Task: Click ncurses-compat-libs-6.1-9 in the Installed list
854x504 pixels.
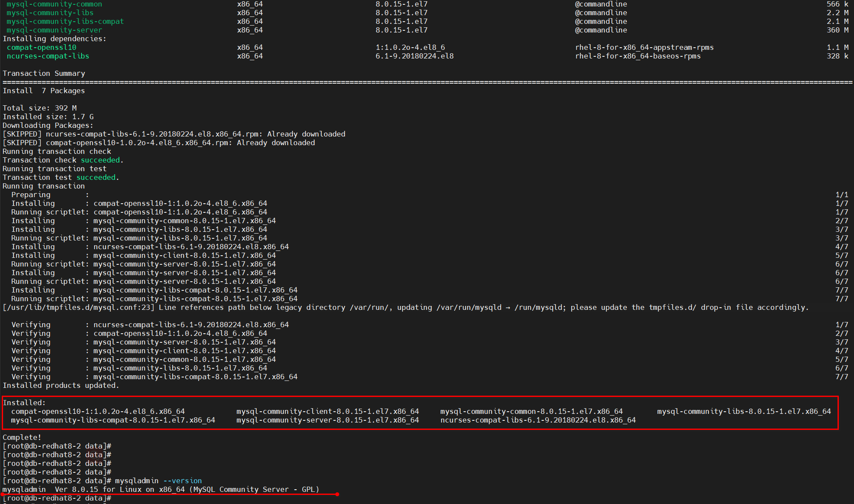Action: pos(538,420)
